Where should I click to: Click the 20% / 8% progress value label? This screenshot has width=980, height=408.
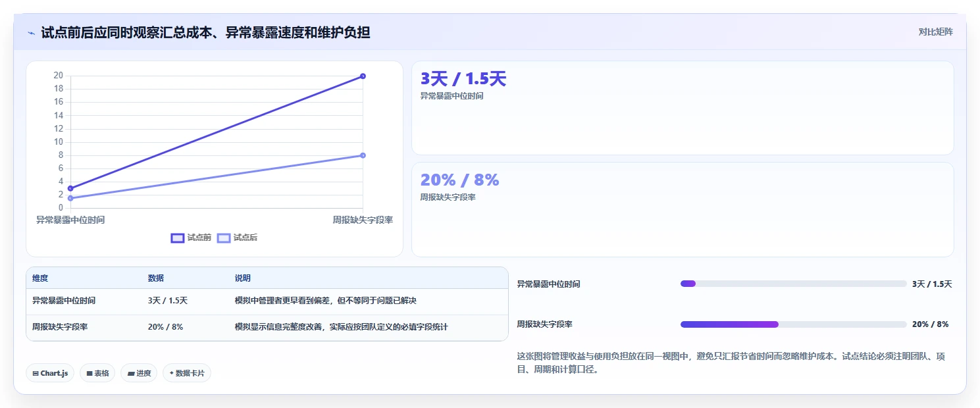[930, 324]
